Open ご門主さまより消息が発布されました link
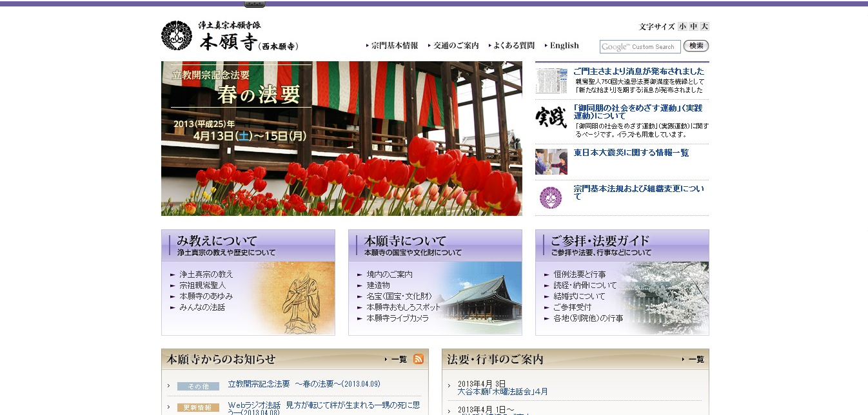The image size is (868, 415). (638, 72)
